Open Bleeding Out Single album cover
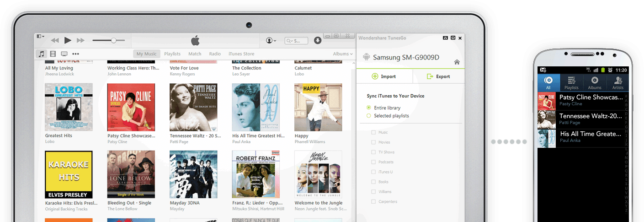Viewport: 644px width, 222px height. click(x=131, y=174)
